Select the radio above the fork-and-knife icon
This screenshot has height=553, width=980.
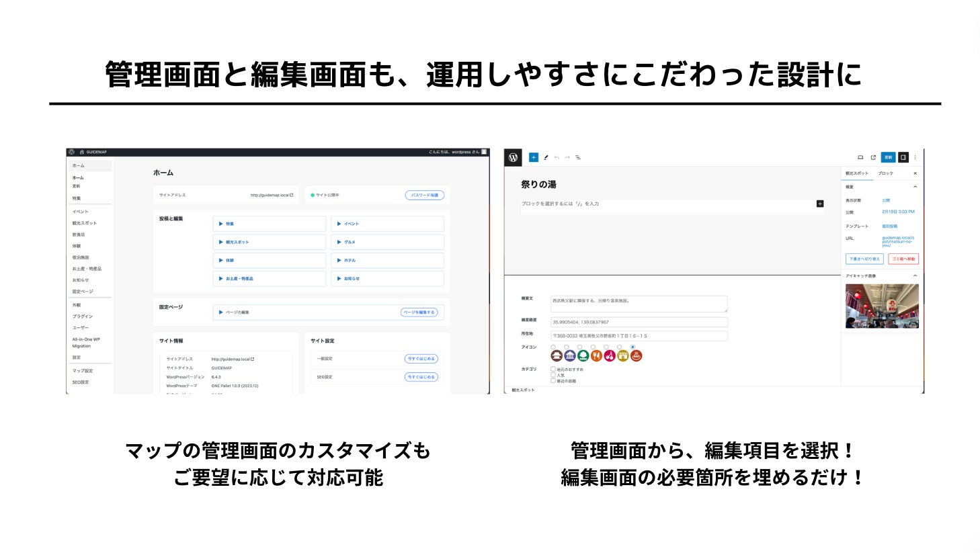pos(593,347)
